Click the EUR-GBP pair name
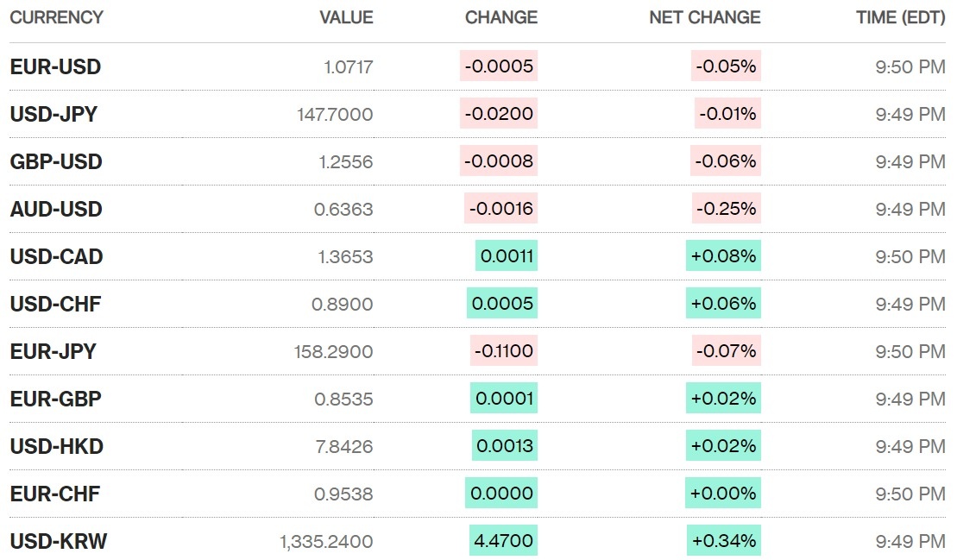The height and width of the screenshot is (560, 957). [x=55, y=399]
